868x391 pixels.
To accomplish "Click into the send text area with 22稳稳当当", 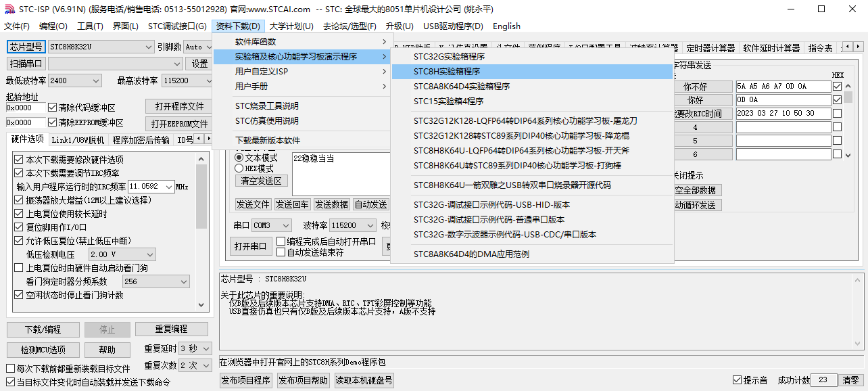I will (x=341, y=174).
